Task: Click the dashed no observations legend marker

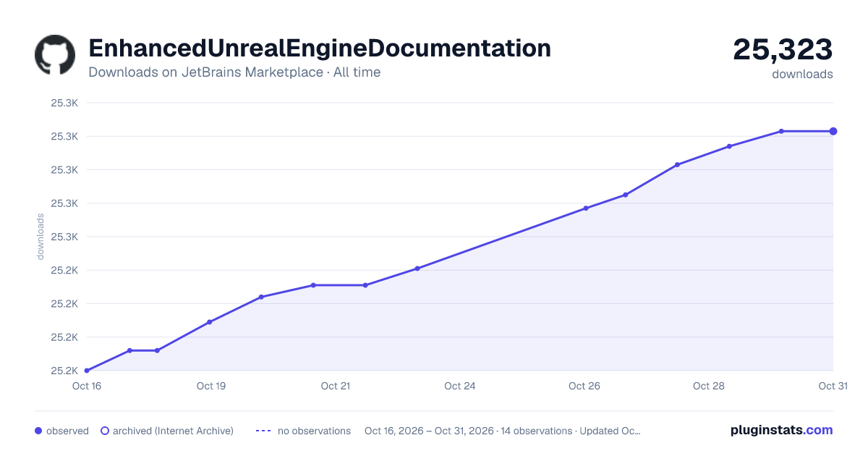Action: tap(263, 431)
